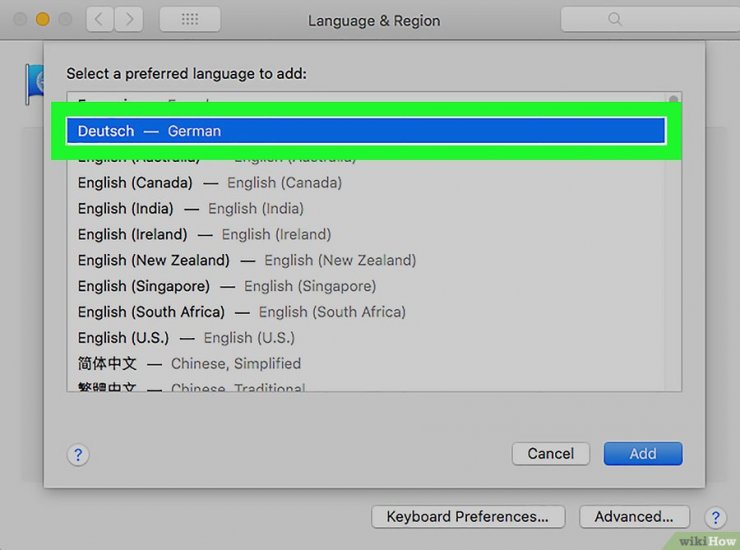Select English (New Zealand) language
This screenshot has height=550, width=740.
pos(366,260)
